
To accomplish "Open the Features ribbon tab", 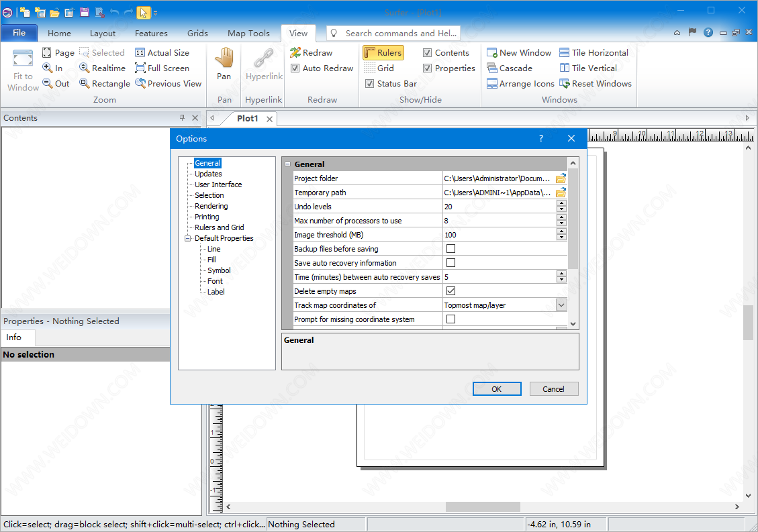I will coord(151,34).
